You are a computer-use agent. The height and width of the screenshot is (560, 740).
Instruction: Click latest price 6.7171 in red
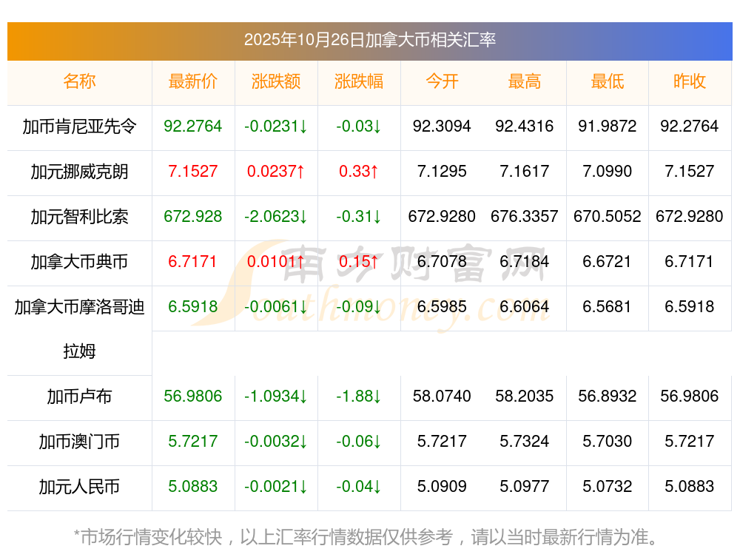[x=192, y=261]
